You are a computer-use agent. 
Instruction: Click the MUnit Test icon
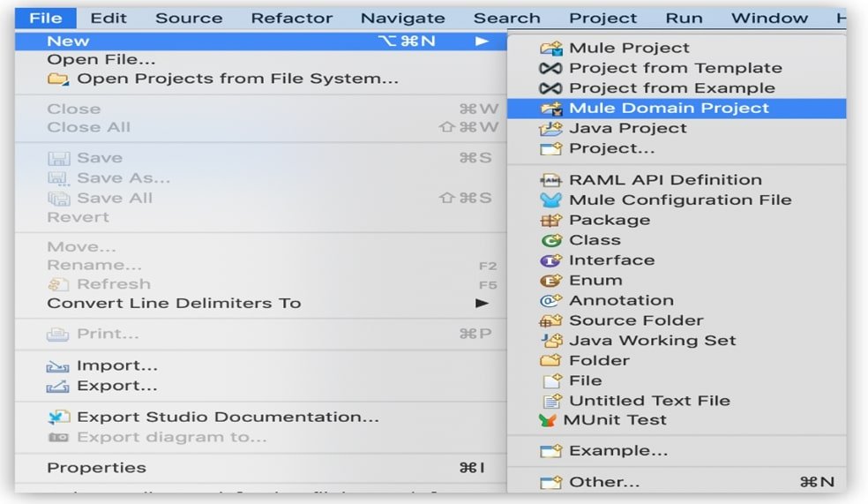pyautogui.click(x=548, y=420)
